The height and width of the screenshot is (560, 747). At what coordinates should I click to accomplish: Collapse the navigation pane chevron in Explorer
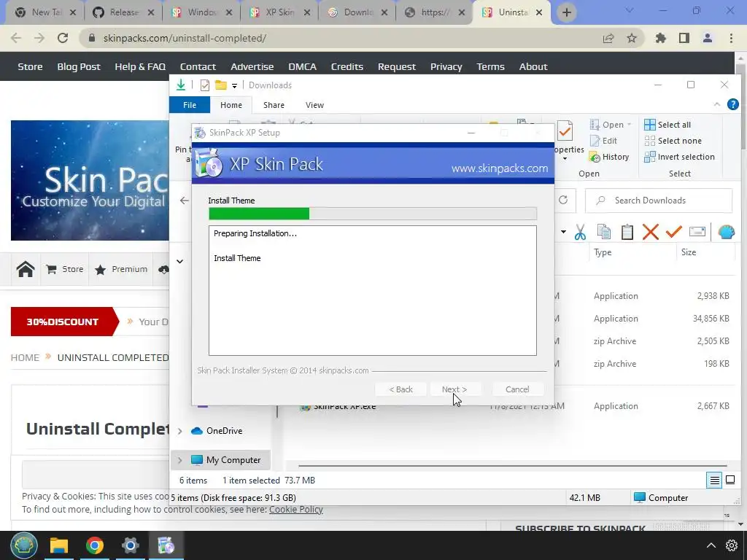179,262
